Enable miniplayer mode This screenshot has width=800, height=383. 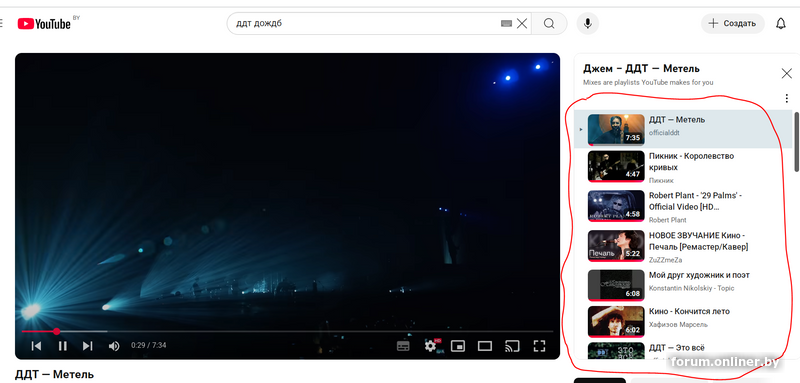(458, 346)
